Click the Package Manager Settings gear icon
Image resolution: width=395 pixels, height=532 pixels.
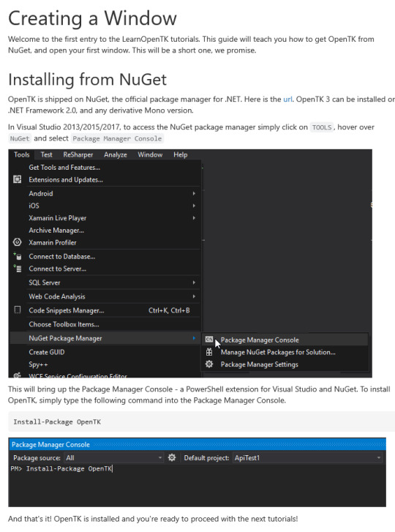point(209,364)
